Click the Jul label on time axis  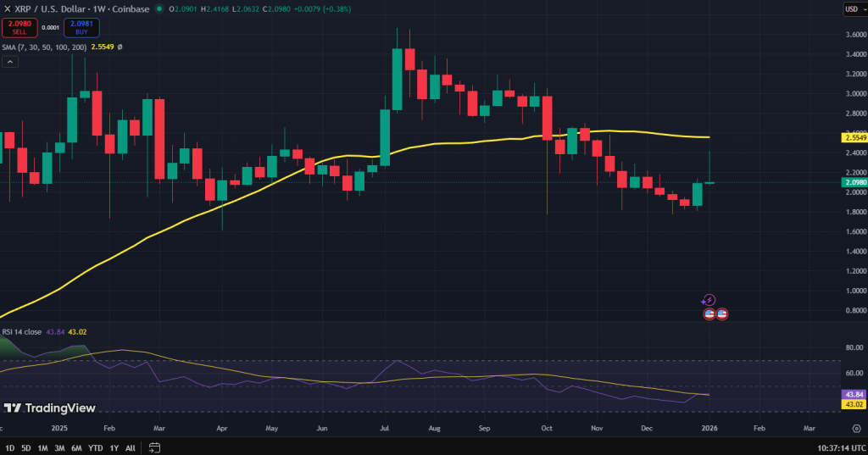coord(385,429)
